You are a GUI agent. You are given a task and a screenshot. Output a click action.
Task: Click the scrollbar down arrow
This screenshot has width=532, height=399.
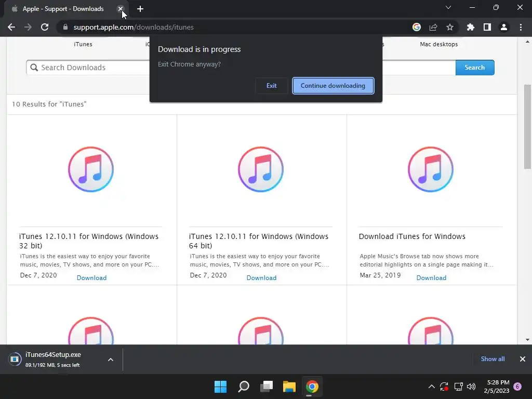coord(527,340)
